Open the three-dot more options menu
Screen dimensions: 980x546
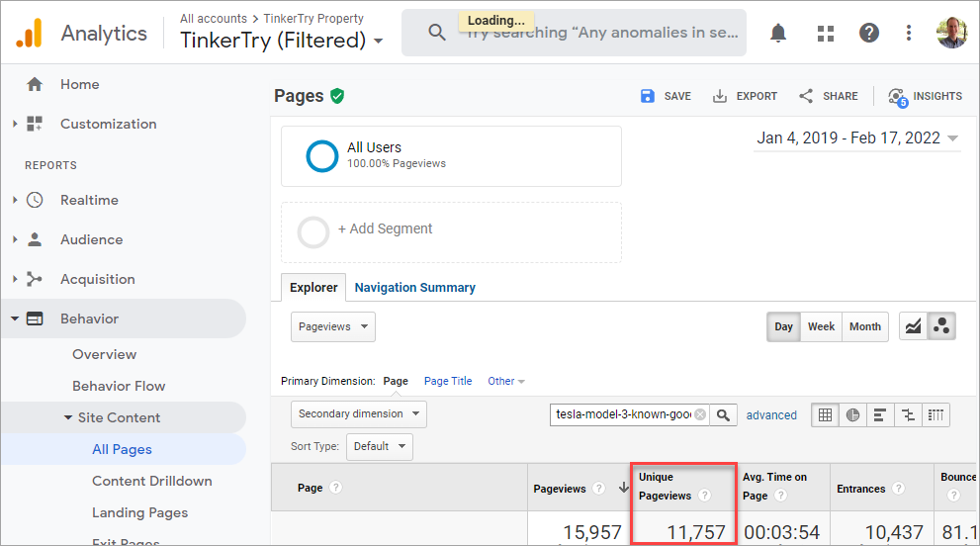[909, 33]
